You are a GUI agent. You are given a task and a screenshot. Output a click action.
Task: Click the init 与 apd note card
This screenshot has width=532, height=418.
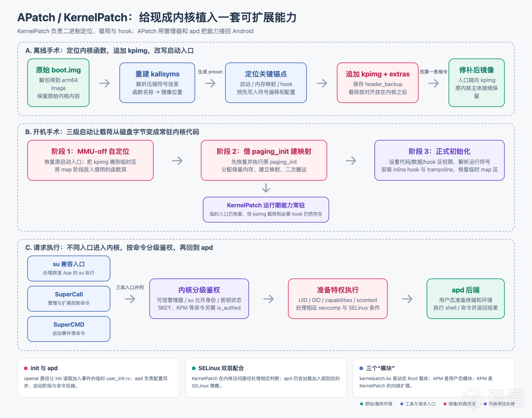(98, 378)
